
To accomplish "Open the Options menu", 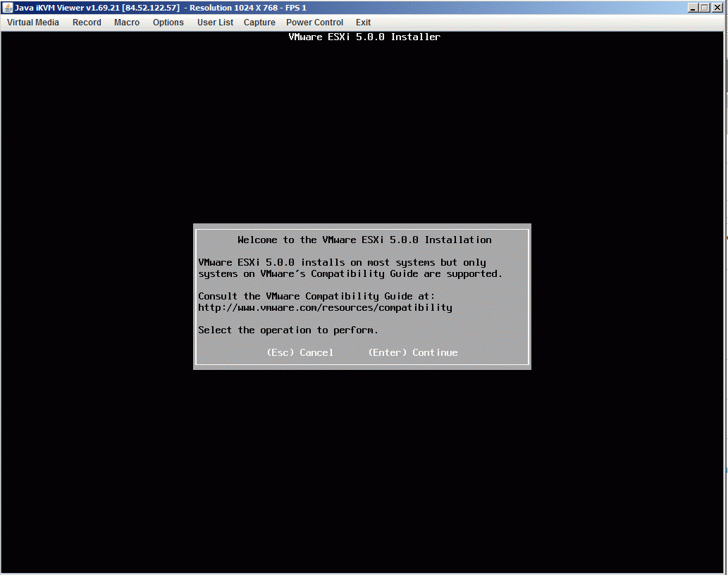I will [x=168, y=23].
